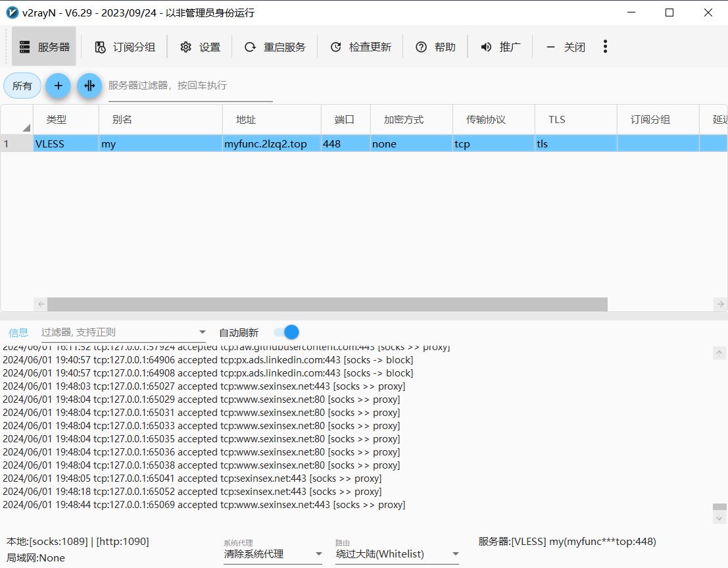
Task: Maximize the v2rayN window
Action: tap(669, 13)
